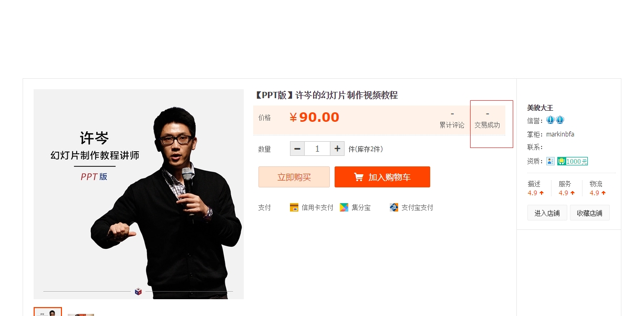Click the credit card payment icon

(294, 207)
